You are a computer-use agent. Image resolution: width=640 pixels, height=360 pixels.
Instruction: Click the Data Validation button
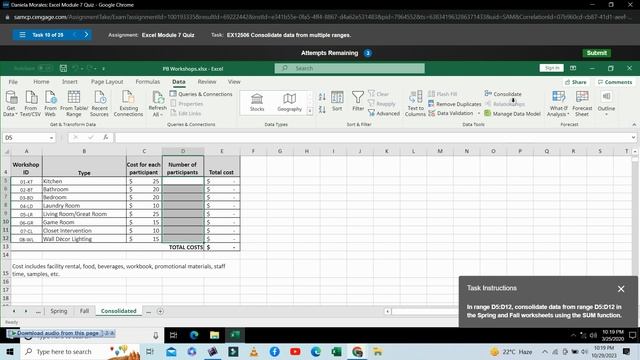[451, 113]
